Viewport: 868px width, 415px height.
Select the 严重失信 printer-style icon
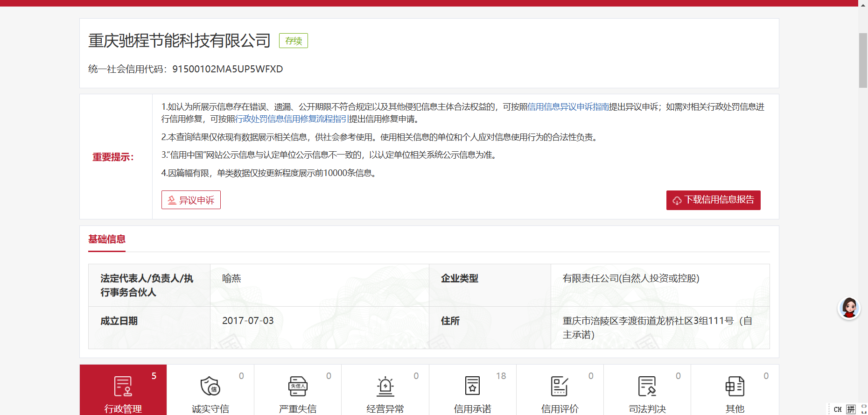tap(297, 387)
